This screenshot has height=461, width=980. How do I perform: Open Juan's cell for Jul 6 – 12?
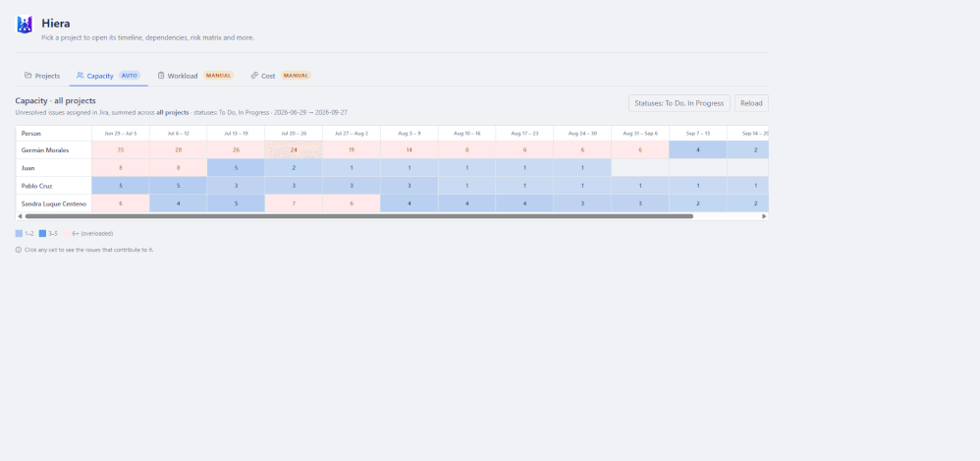pos(178,168)
